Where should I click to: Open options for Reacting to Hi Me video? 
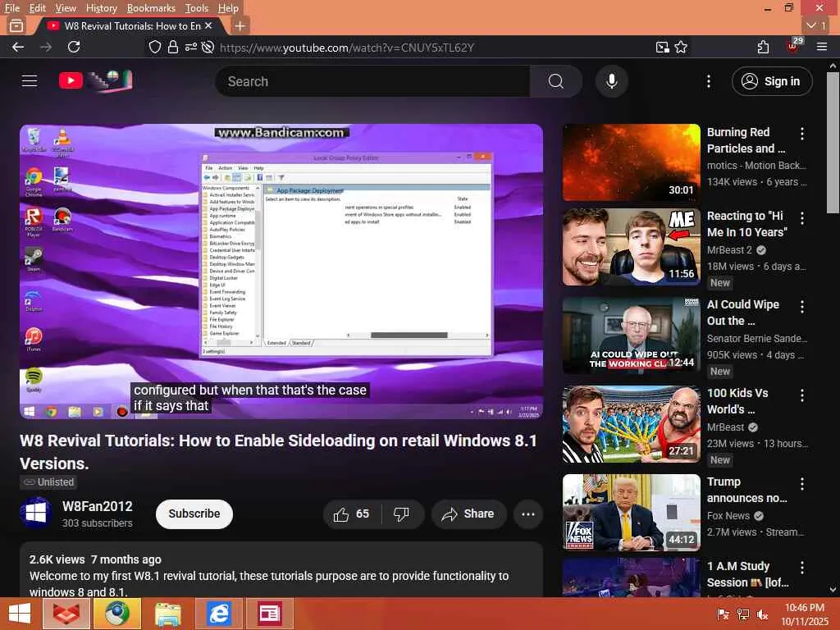[x=802, y=218]
